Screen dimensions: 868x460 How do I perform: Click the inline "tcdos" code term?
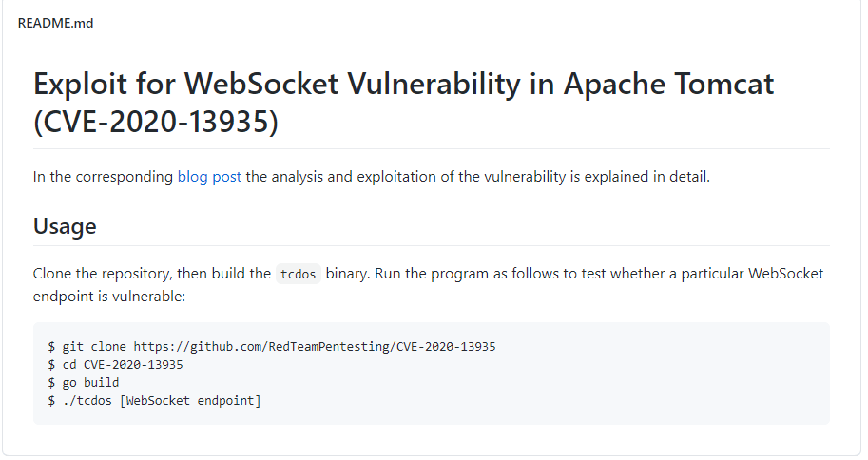click(298, 275)
